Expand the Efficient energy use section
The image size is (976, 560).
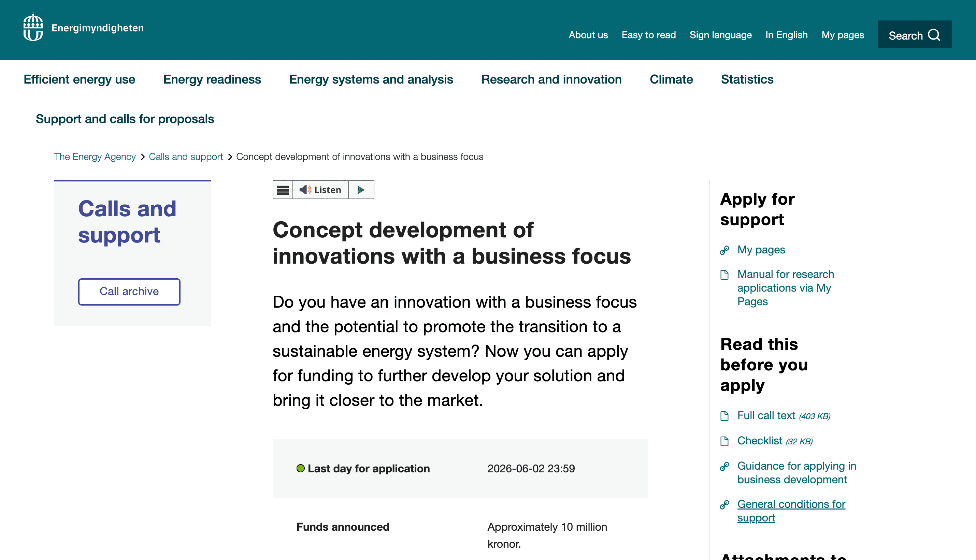pos(79,79)
